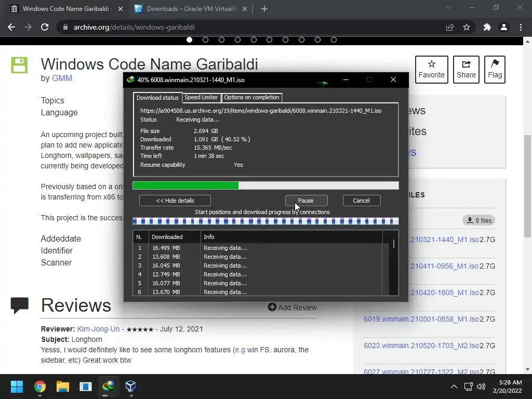The width and height of the screenshot is (532, 399).
Task: Open the Options on completion tab
Action: [x=251, y=97]
